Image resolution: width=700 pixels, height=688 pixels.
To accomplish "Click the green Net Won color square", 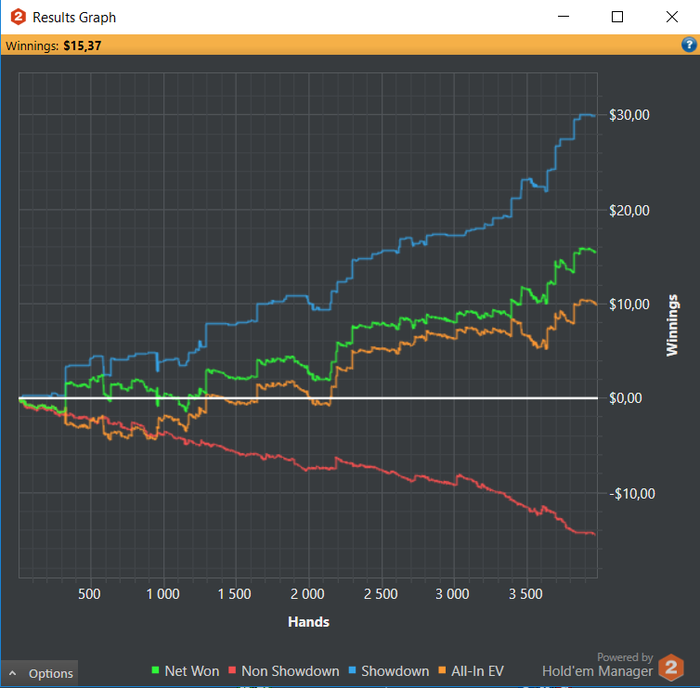I will [155, 670].
